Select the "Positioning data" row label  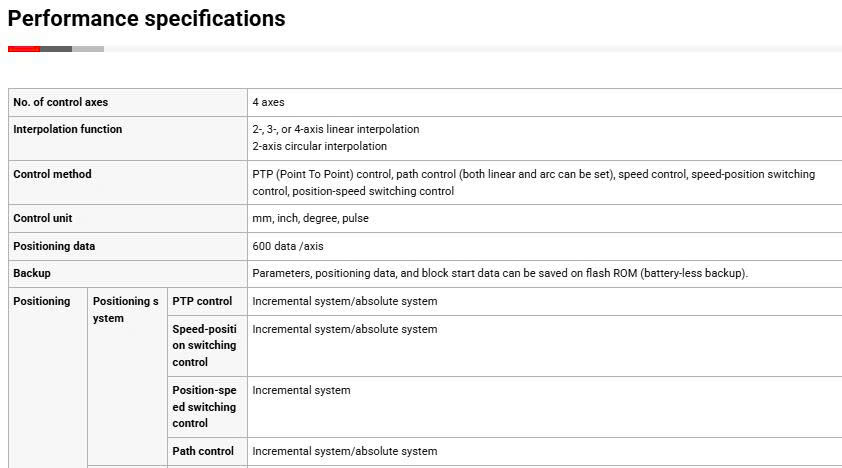point(54,246)
